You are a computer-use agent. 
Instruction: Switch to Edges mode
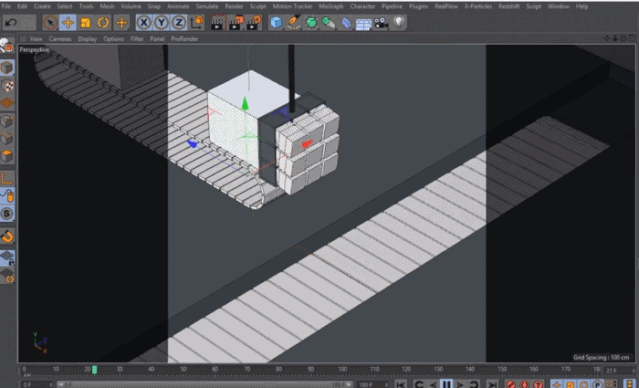click(7, 139)
